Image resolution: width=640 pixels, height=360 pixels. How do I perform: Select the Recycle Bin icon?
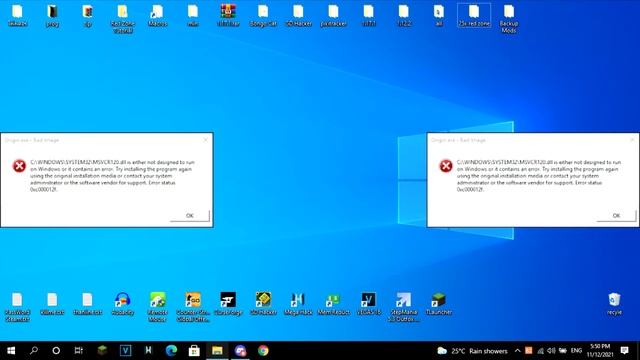point(614,304)
